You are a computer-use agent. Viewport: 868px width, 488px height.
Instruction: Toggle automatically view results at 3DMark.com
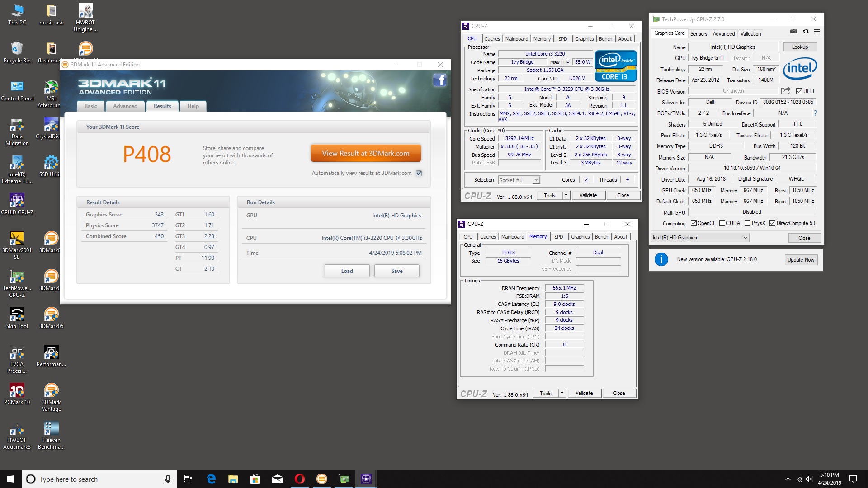point(419,173)
